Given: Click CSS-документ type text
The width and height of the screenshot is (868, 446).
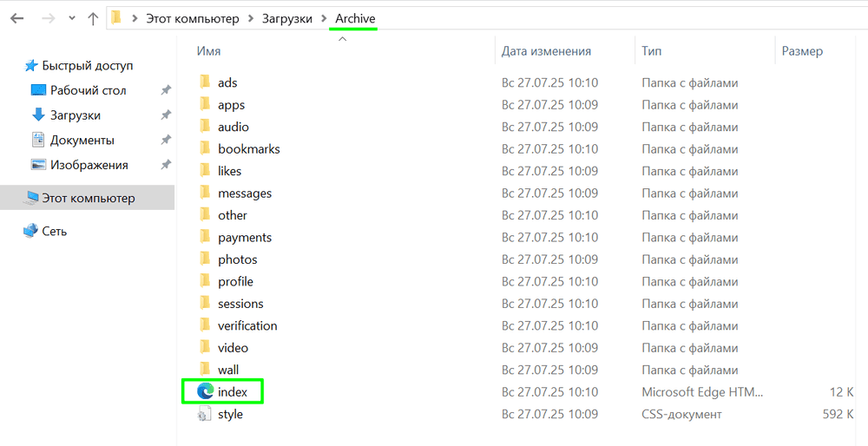Looking at the screenshot, I should tap(681, 414).
